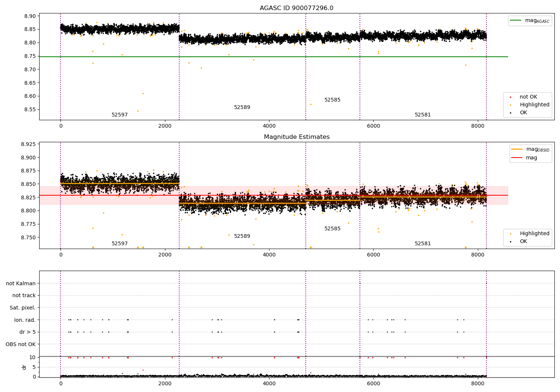
Task: Click the 8000 x-tick under the top plot
Action: 478,126
